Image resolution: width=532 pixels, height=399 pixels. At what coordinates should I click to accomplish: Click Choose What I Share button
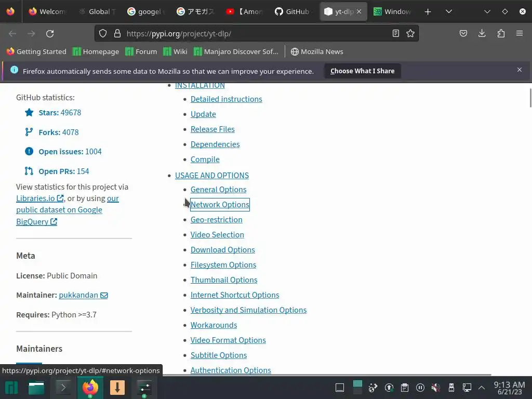coord(362,71)
